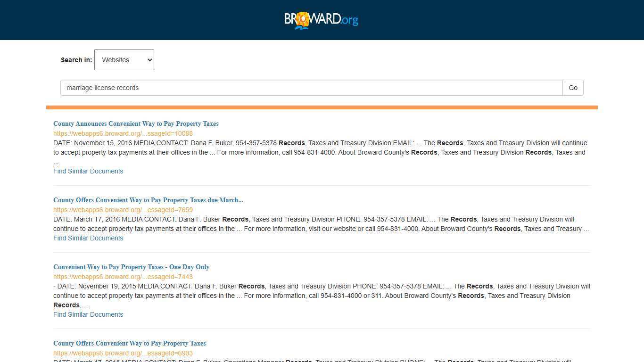Viewport: 644px width, 362px height.
Task: Click 'Find Similar Documents' under the second result
Action: click(88, 238)
